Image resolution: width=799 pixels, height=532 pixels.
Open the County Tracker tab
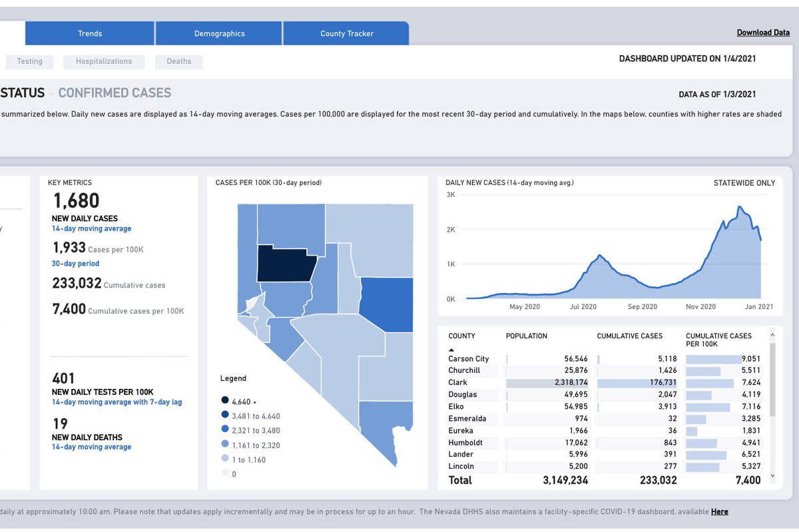click(346, 33)
